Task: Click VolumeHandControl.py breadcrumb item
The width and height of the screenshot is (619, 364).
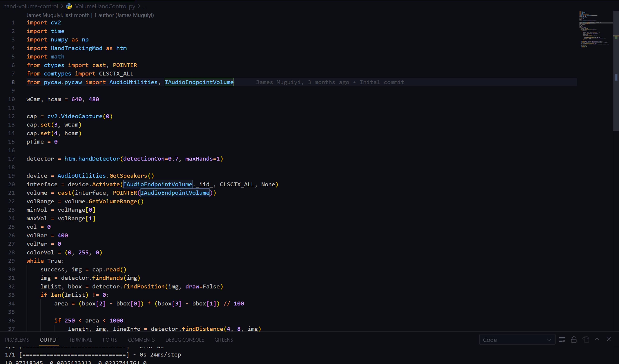Action: click(x=105, y=6)
